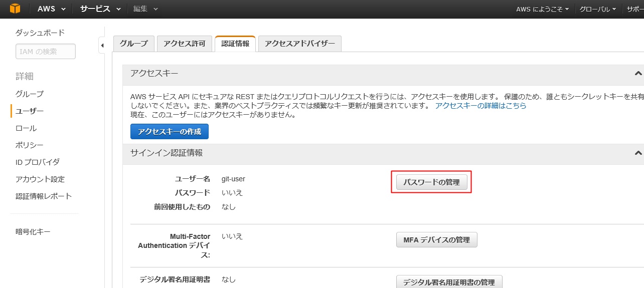This screenshot has width=644, height=288.
Task: Open the AWS dropdown menu
Action: pos(51,9)
